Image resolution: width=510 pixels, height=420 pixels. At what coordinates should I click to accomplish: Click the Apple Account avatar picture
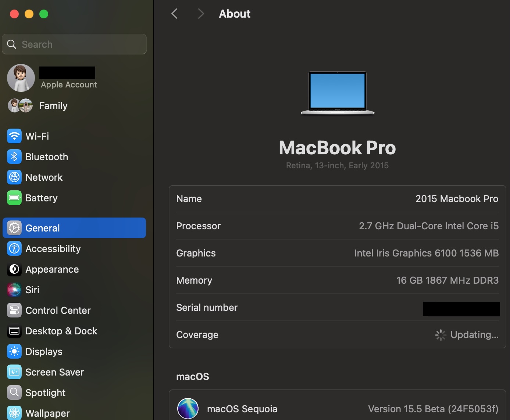click(21, 78)
